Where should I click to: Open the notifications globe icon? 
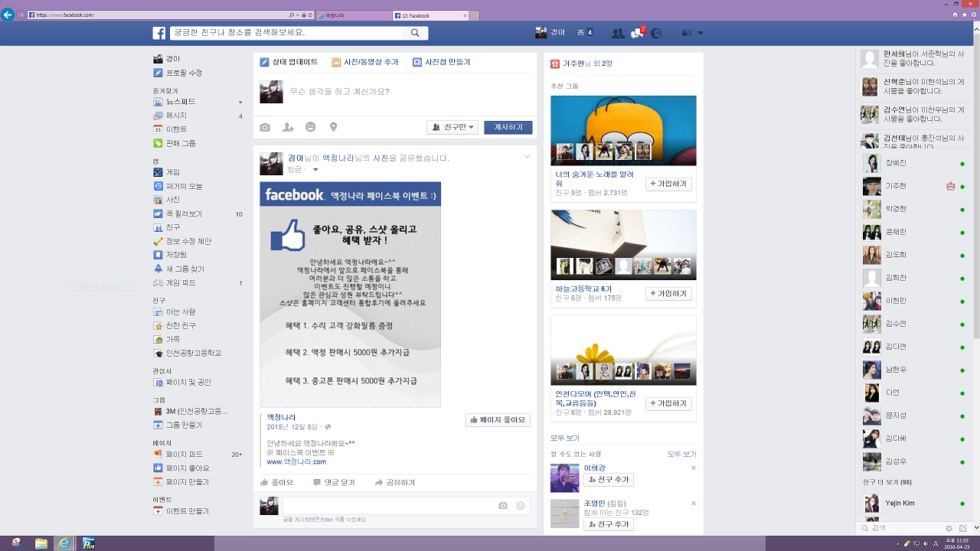pos(656,33)
